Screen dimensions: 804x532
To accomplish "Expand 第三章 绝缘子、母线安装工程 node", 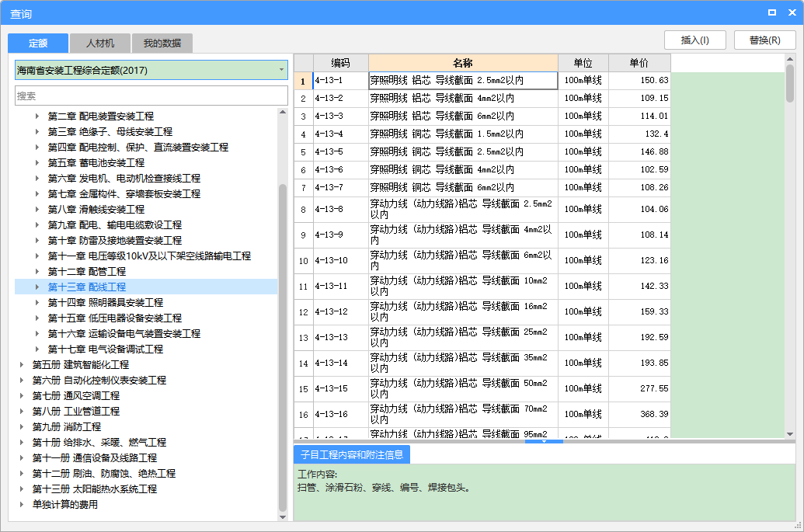I will (37, 132).
